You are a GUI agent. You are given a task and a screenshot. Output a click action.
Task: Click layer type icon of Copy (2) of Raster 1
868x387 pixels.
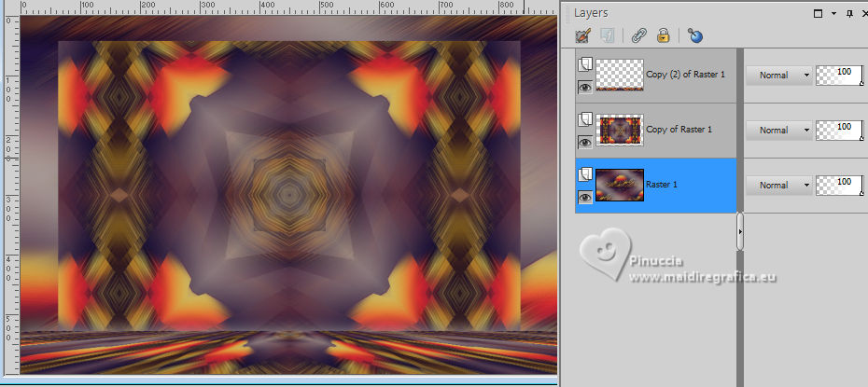[x=584, y=65]
